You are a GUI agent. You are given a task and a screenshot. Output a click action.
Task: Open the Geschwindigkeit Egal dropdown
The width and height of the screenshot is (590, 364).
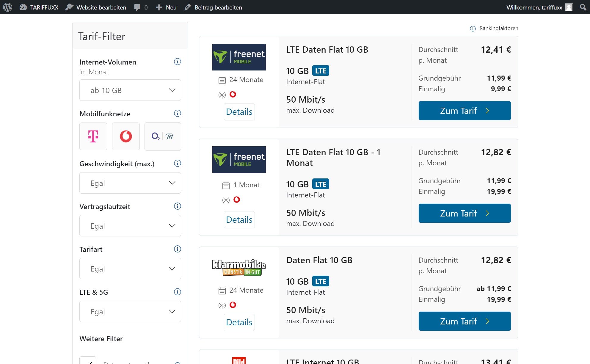tap(130, 183)
